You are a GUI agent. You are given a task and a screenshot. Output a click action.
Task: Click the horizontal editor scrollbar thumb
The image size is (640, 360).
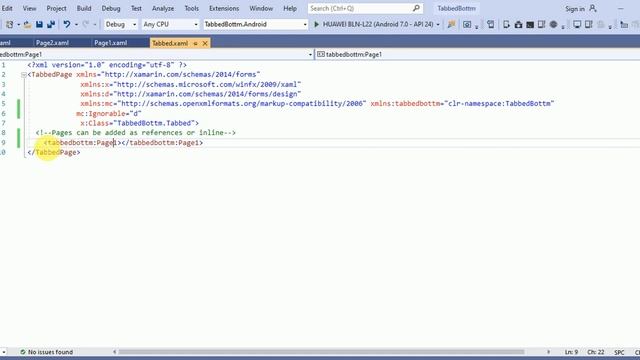click(321, 352)
